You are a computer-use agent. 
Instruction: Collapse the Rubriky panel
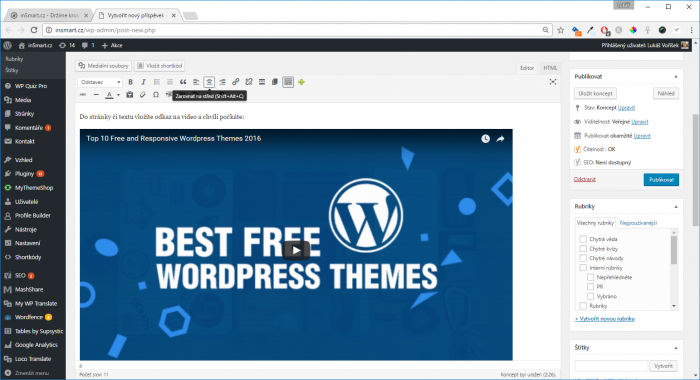click(676, 207)
